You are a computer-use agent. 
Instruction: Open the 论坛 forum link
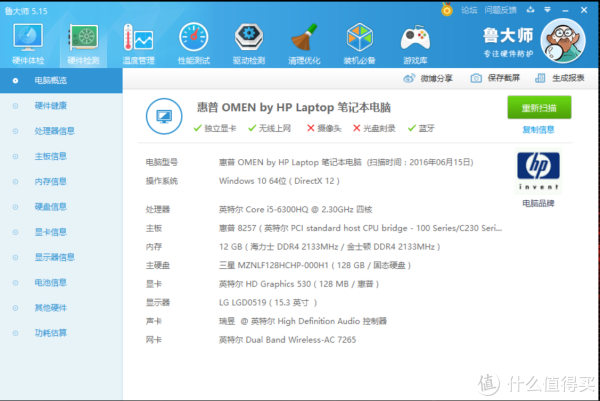469,10
